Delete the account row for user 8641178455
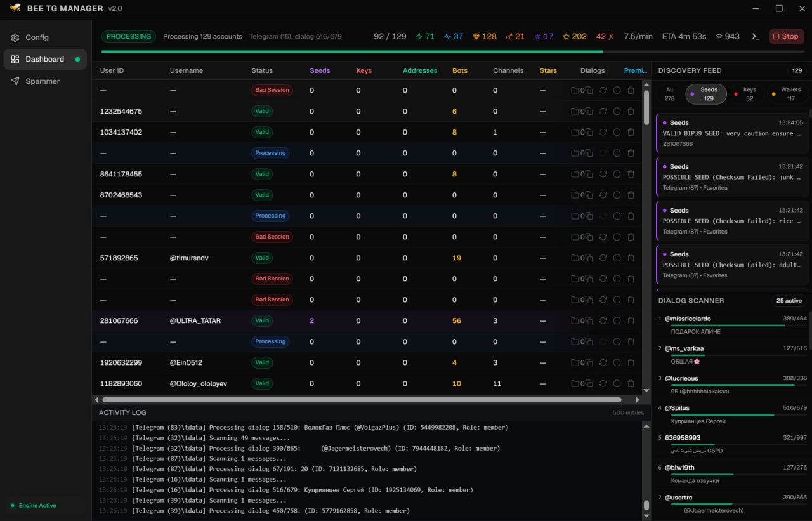Viewport: 812px width, 521px height. point(631,174)
